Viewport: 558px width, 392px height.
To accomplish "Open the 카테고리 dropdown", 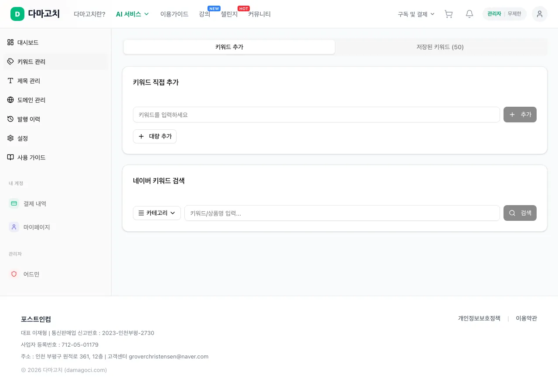I will point(157,213).
